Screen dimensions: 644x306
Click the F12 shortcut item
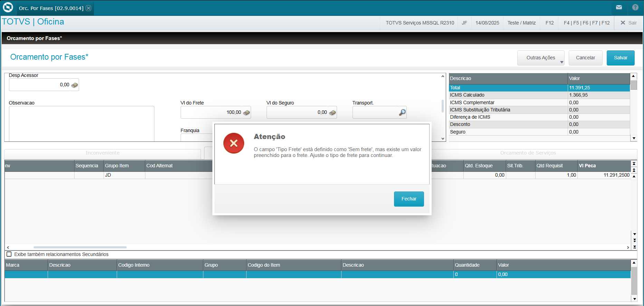click(x=550, y=23)
